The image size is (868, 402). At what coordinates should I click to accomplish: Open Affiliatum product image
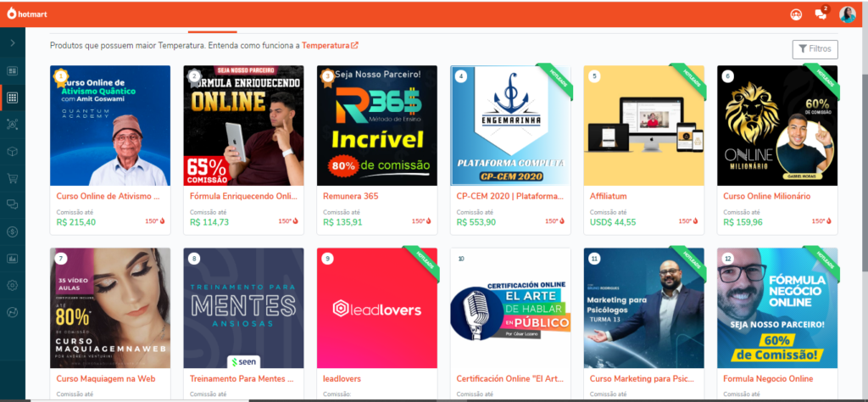coord(644,126)
